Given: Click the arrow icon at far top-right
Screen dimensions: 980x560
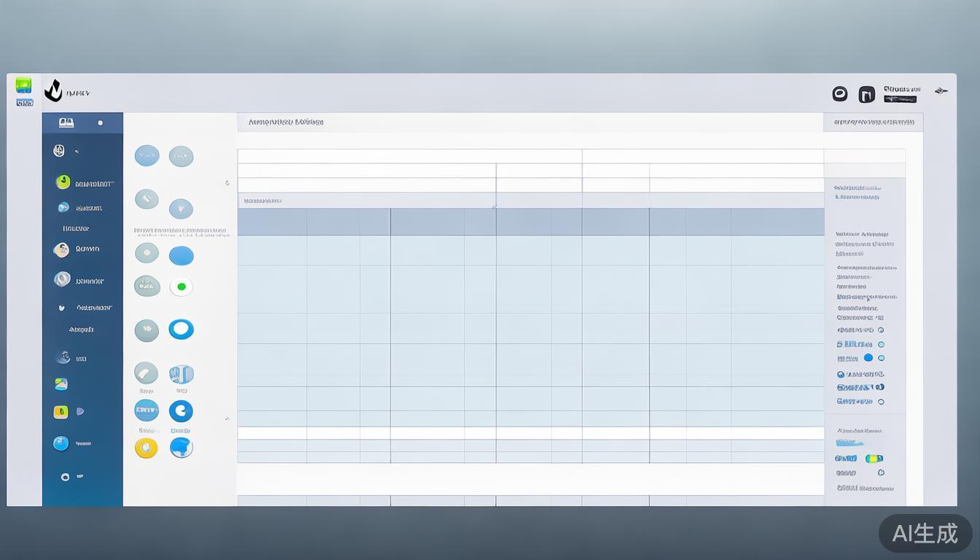Looking at the screenshot, I should tap(941, 91).
